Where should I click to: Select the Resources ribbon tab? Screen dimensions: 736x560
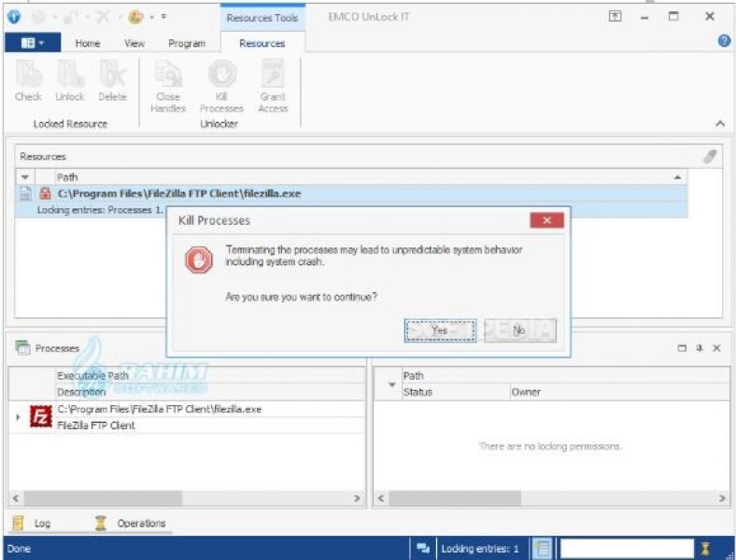tap(262, 44)
